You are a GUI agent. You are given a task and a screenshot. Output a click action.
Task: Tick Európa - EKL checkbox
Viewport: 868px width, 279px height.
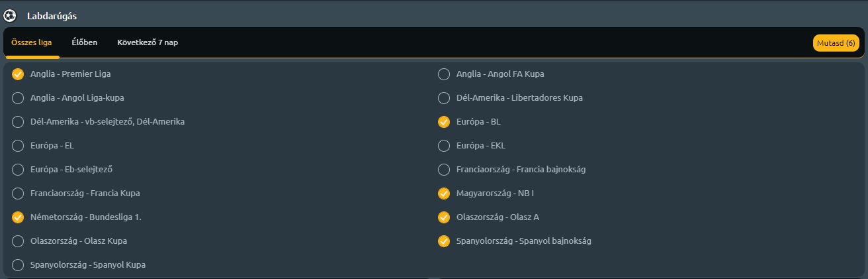(444, 146)
